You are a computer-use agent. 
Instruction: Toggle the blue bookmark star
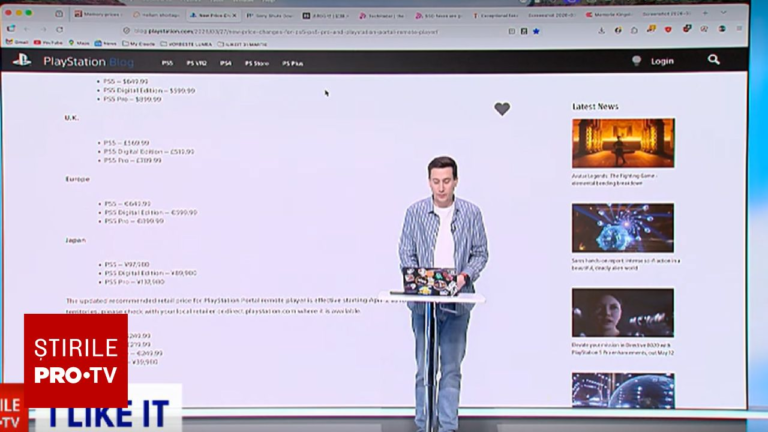[536, 31]
